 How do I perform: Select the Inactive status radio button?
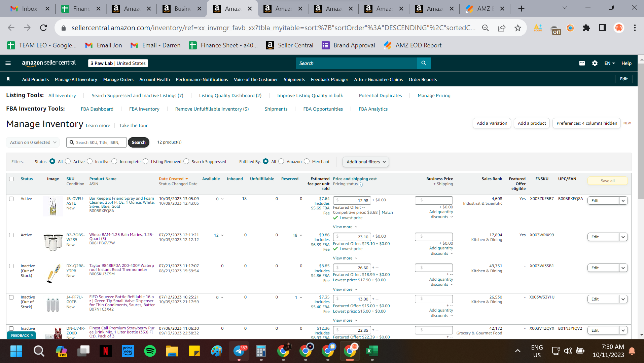click(x=90, y=161)
